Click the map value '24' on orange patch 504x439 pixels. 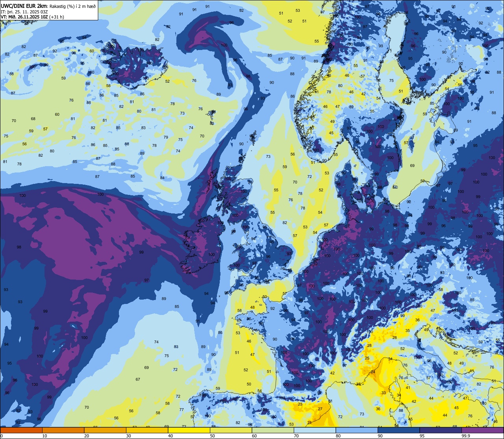pyautogui.click(x=373, y=372)
